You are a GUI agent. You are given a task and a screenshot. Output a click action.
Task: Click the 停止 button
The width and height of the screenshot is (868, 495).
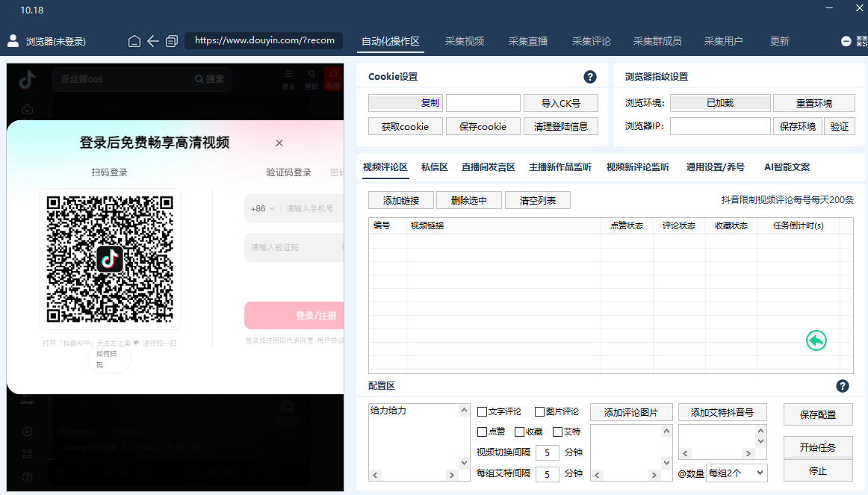point(818,471)
